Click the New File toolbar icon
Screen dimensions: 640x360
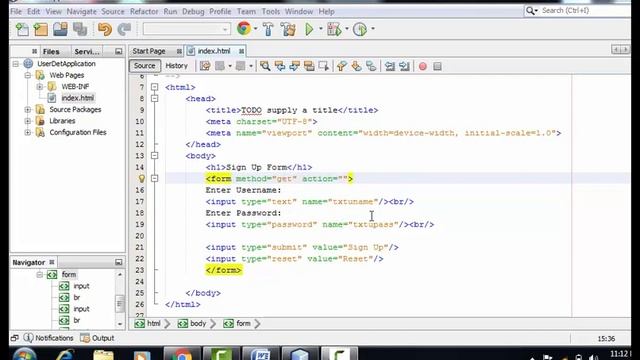(22, 29)
